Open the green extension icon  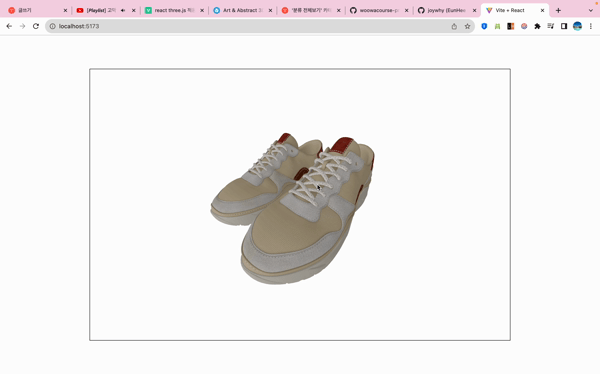click(x=497, y=26)
